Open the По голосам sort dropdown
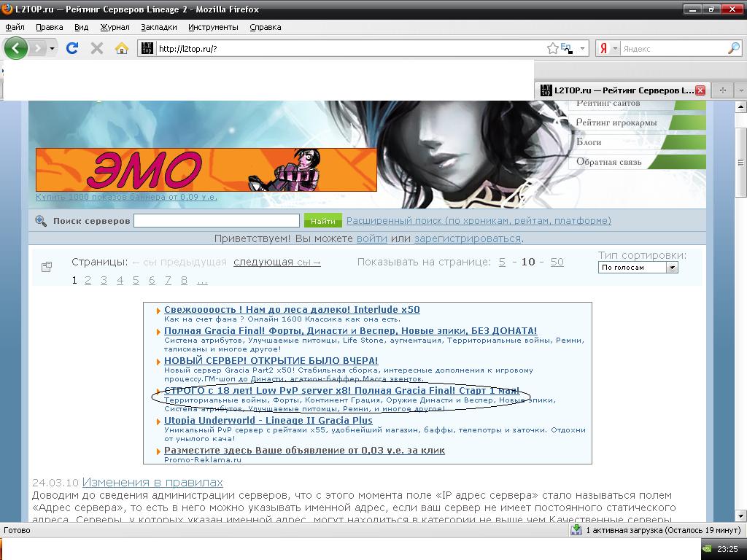 click(638, 268)
